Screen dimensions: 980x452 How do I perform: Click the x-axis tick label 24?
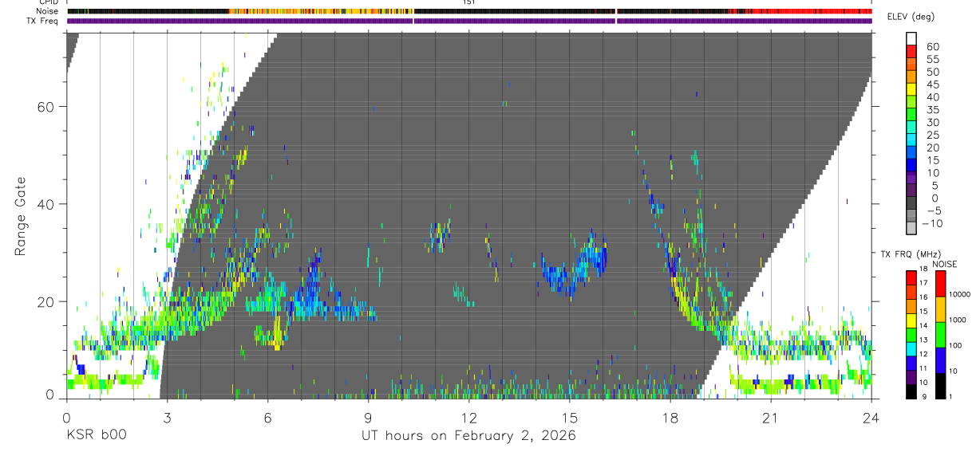(871, 418)
